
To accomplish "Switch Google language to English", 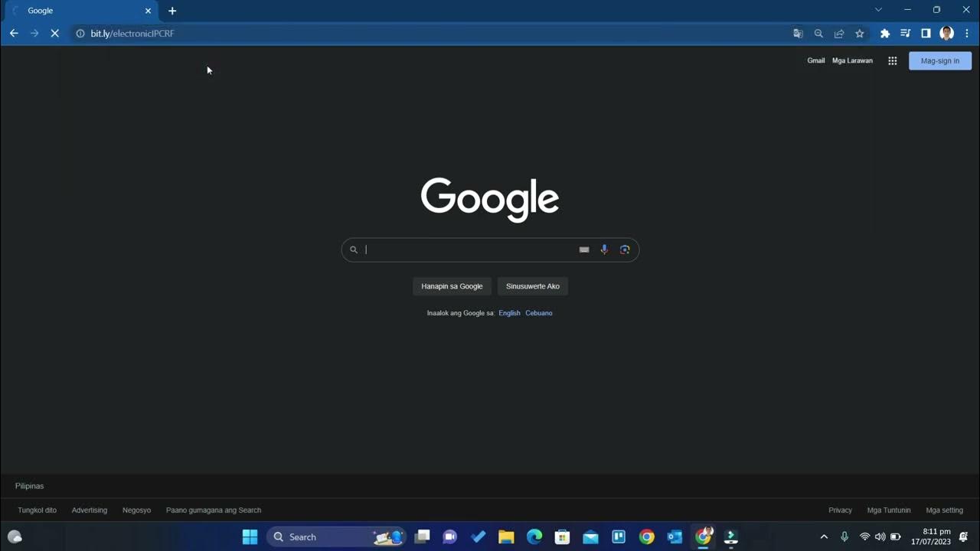I will coord(509,313).
